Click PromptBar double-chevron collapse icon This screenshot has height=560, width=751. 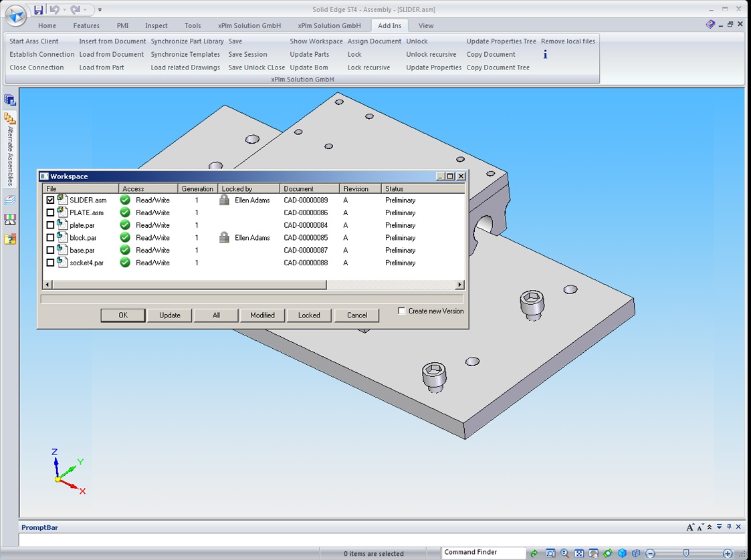coord(710,527)
